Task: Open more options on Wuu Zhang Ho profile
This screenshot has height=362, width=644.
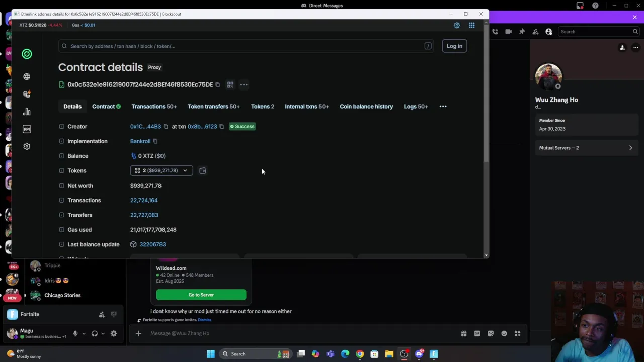Action: 636,48
